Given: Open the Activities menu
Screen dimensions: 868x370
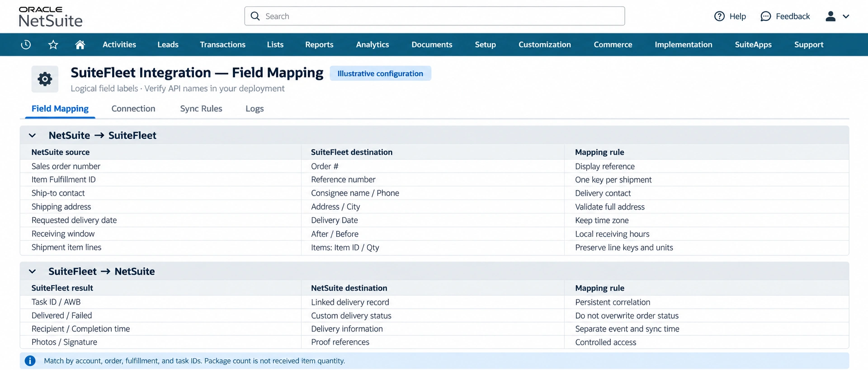Looking at the screenshot, I should click(119, 44).
